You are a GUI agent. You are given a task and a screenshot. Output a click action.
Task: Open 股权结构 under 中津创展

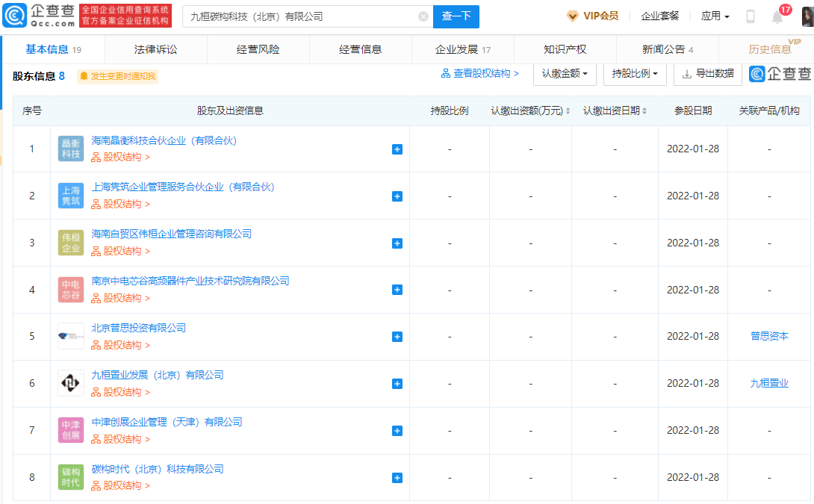click(121, 439)
